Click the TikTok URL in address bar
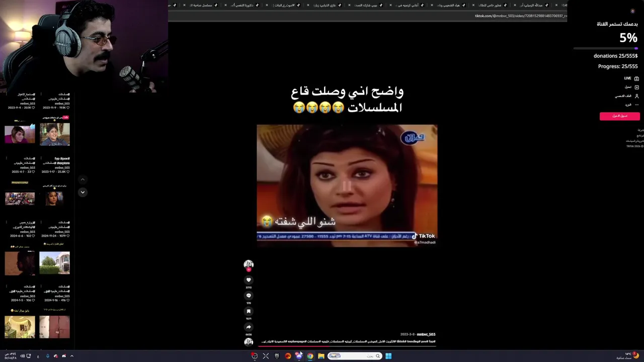 pyautogui.click(x=521, y=16)
